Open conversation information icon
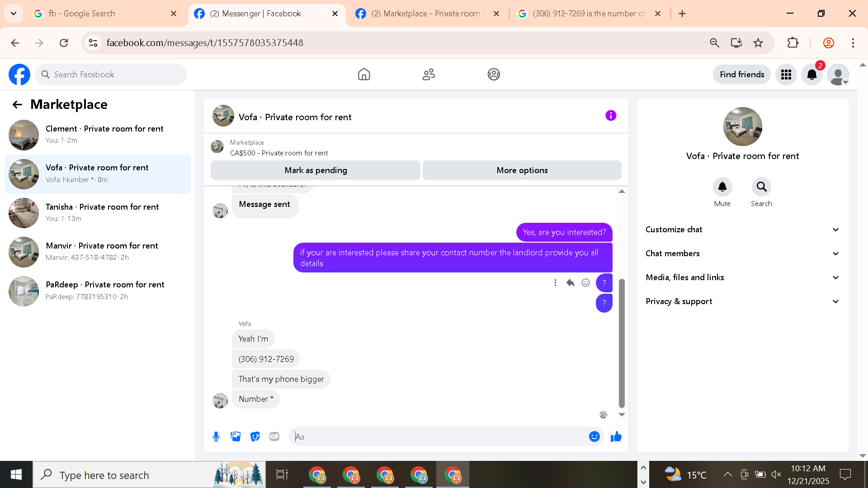Image resolution: width=868 pixels, height=488 pixels. tap(611, 116)
